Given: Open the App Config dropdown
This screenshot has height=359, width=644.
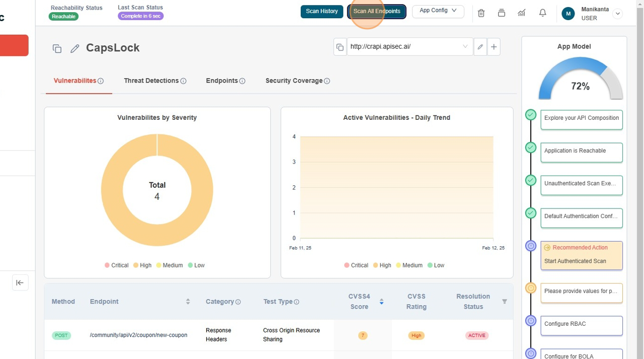Looking at the screenshot, I should tap(437, 11).
